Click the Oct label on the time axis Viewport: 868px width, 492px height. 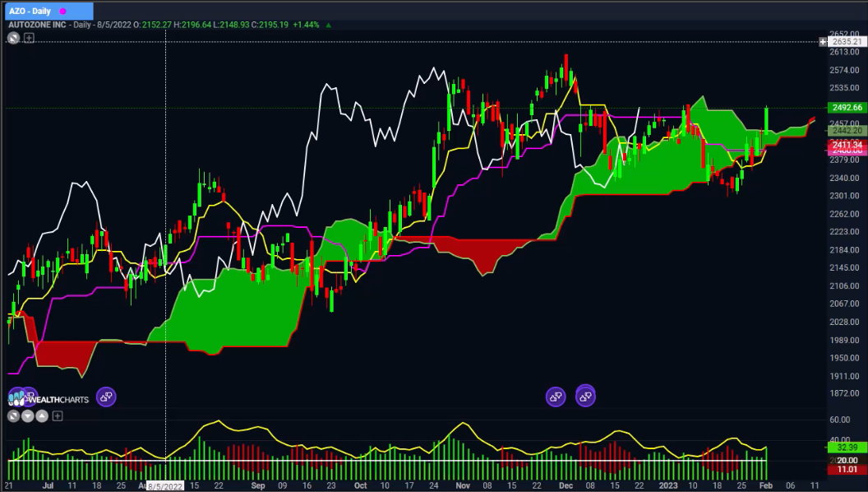[360, 485]
